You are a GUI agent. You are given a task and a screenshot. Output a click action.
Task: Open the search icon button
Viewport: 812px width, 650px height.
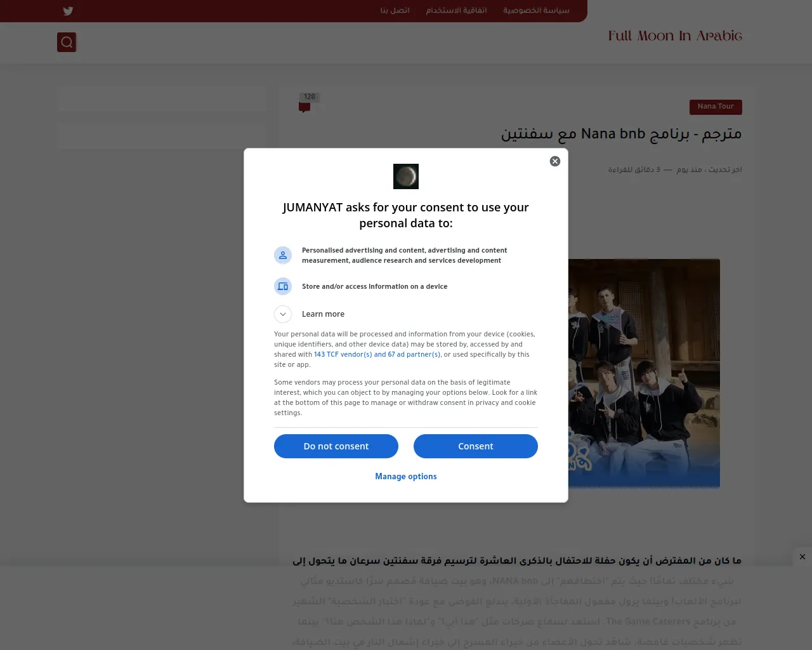[67, 43]
